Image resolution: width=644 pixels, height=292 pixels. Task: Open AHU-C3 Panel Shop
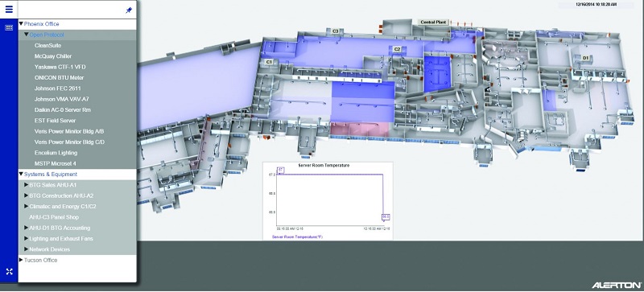[x=54, y=217]
